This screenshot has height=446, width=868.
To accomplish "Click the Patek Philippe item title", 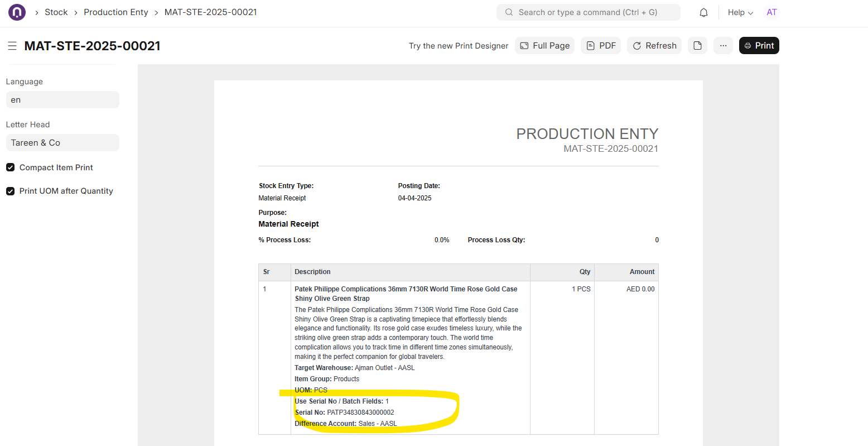I will coord(406,294).
